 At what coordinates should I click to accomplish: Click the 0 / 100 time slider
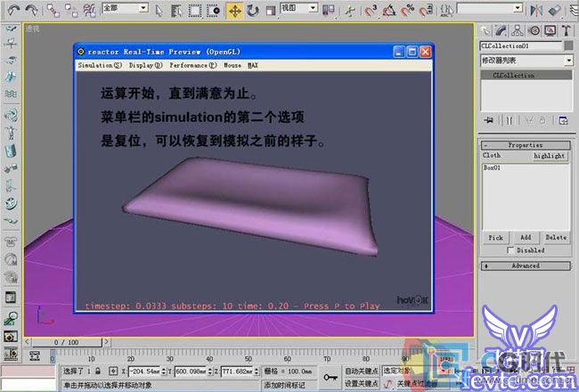[68, 342]
